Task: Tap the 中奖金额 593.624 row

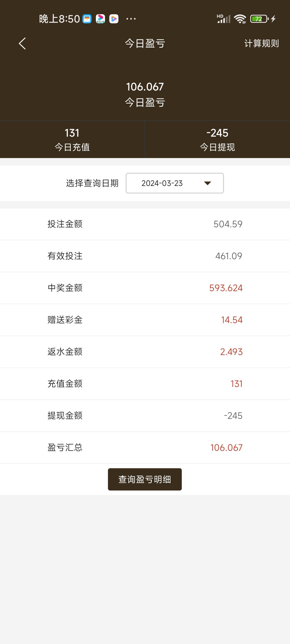Action: [x=145, y=288]
